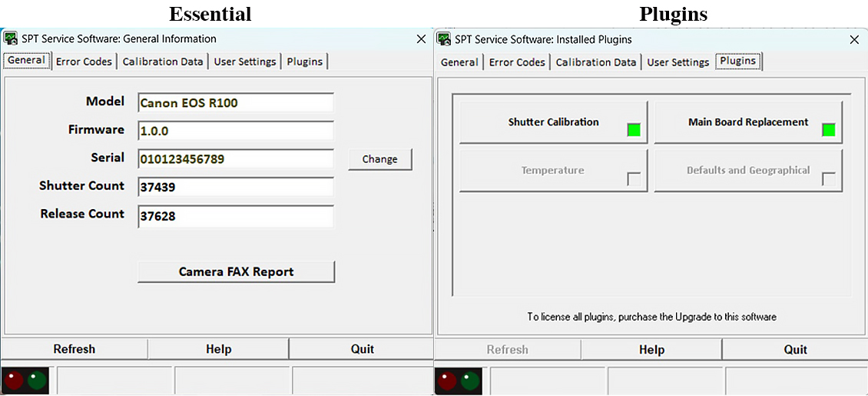
Task: Click the Temperature plugin indicator box
Action: pyautogui.click(x=634, y=179)
